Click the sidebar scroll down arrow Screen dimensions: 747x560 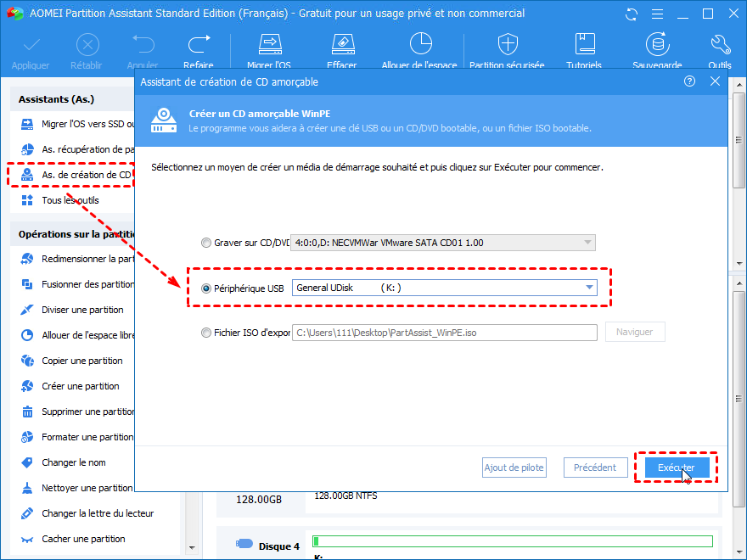pos(192,547)
